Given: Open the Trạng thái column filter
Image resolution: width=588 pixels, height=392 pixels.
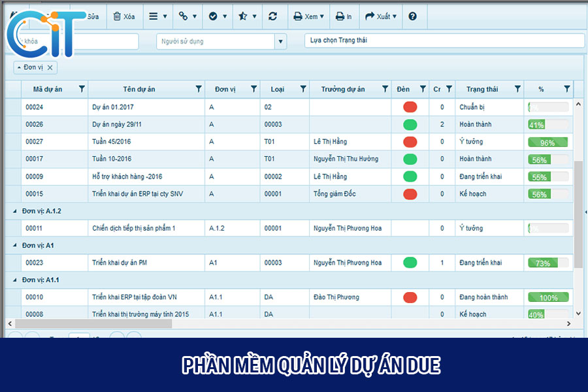Looking at the screenshot, I should 517,89.
